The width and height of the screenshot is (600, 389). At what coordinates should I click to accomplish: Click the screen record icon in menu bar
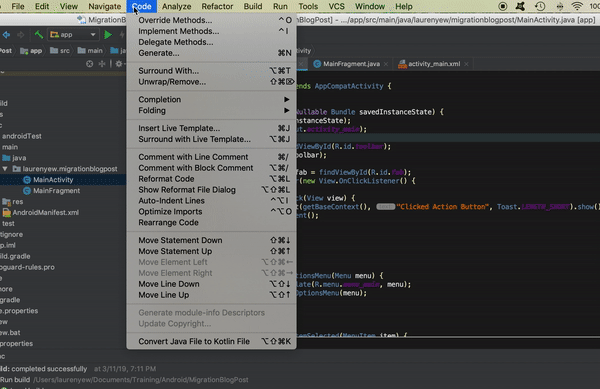[x=503, y=6]
